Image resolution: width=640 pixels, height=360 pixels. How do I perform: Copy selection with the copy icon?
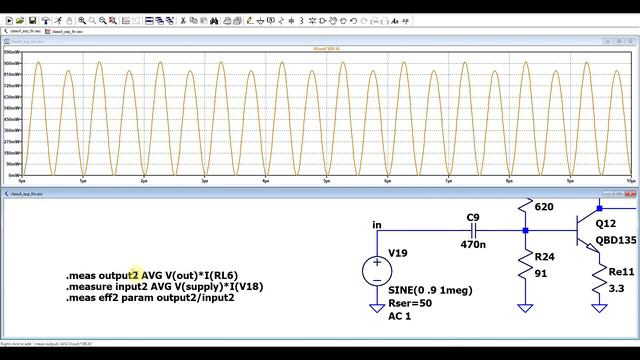[193, 20]
